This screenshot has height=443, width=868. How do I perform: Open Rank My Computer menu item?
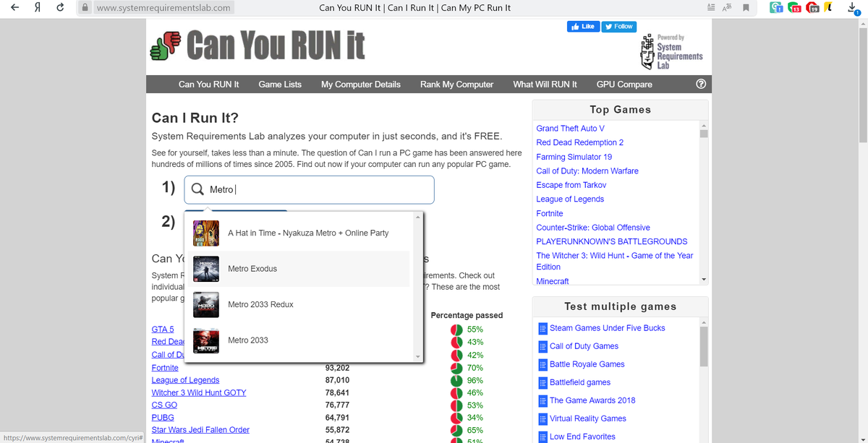coord(456,84)
